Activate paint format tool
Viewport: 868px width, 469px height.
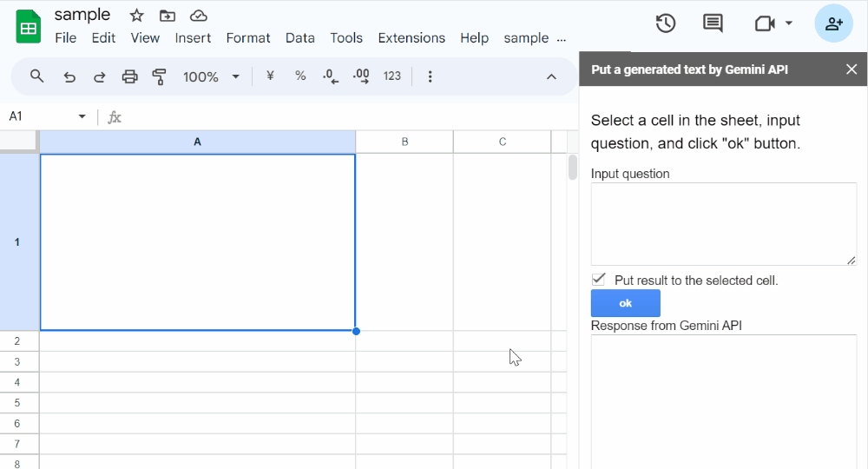click(x=160, y=76)
